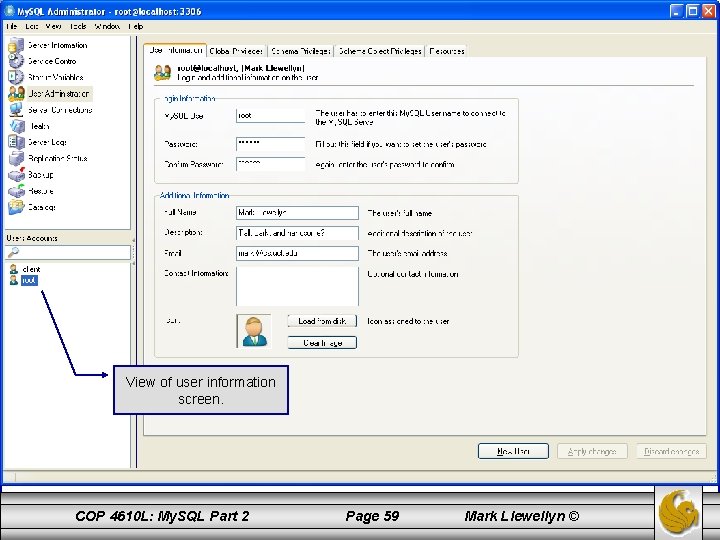Open Server Logs icon
Image resolution: width=720 pixels, height=540 pixels.
coord(17,142)
